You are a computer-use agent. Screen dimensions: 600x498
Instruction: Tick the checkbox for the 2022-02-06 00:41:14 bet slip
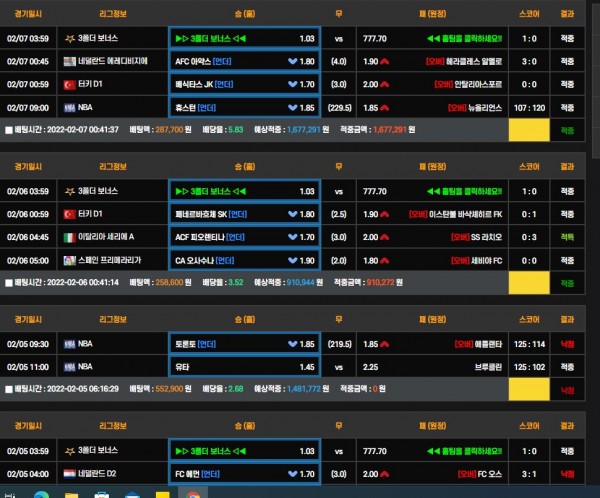tap(9, 283)
